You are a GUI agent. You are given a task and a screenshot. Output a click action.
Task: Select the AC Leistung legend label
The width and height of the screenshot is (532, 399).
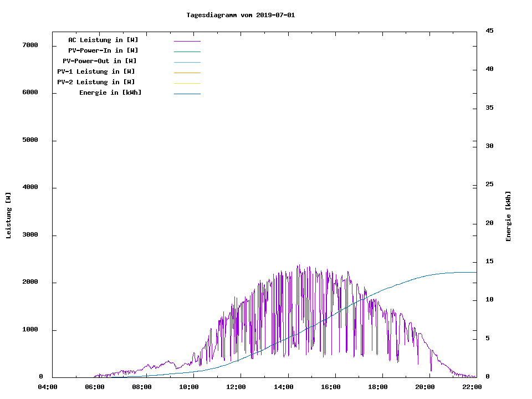pos(103,40)
